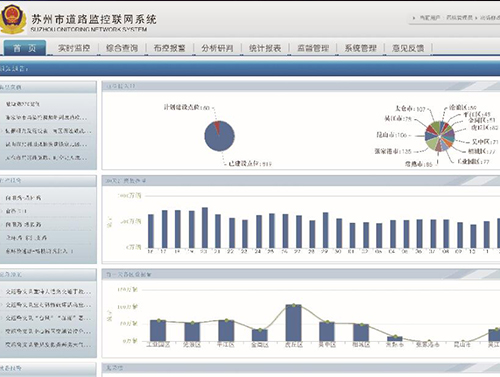This screenshot has width=500, height=377.
Task: Click the 金阊区 bar in district chart
Action: click(x=260, y=335)
